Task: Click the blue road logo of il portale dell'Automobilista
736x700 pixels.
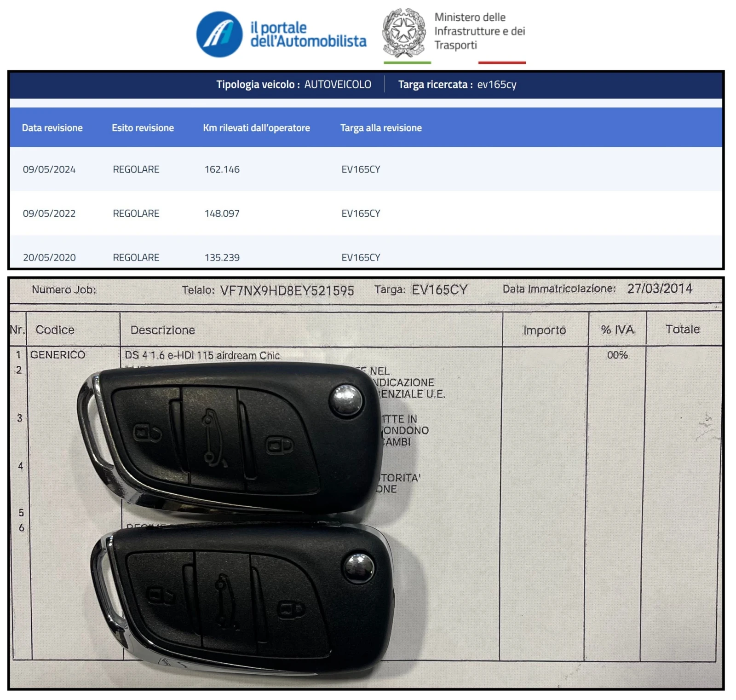Action: (219, 35)
